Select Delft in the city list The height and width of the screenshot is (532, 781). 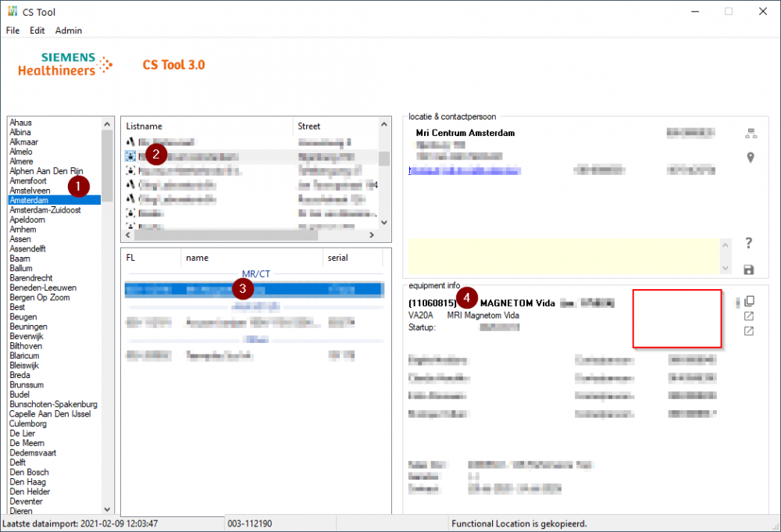click(17, 462)
